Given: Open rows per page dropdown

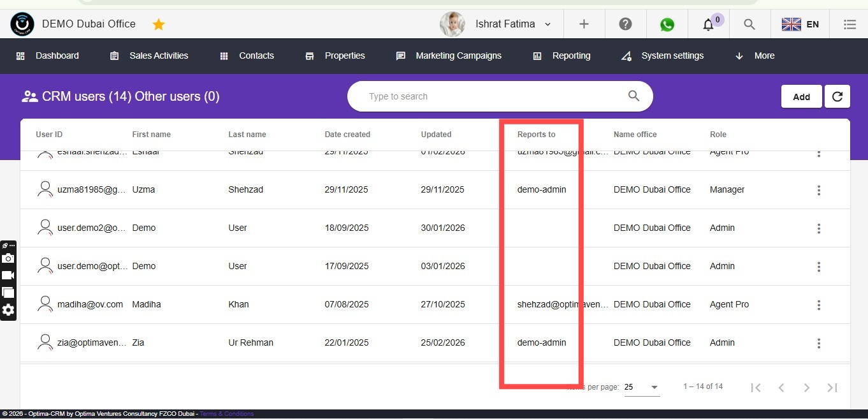Looking at the screenshot, I should [642, 387].
